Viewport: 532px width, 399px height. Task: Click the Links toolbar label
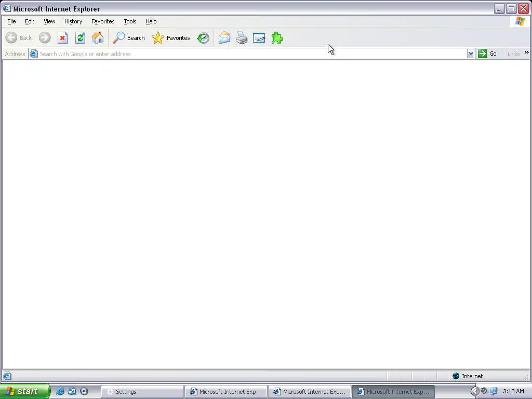pos(513,54)
